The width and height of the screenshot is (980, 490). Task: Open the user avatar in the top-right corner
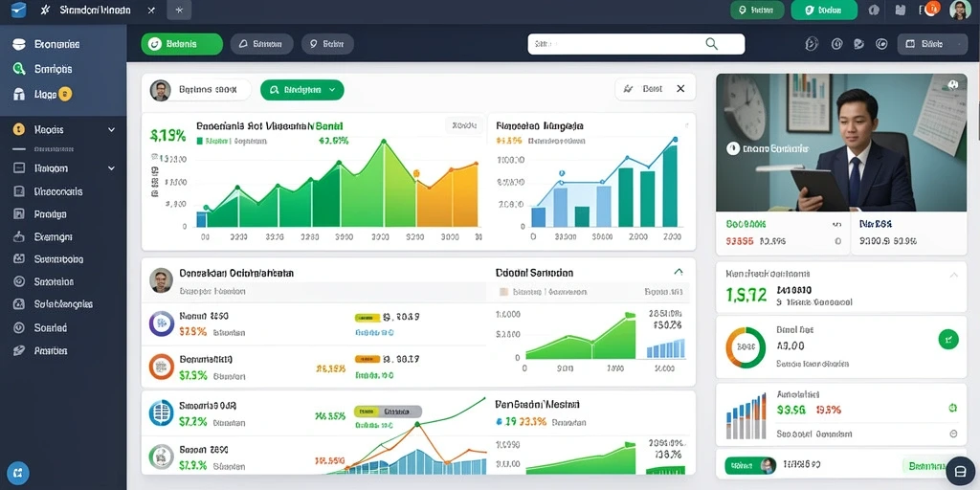(x=960, y=10)
